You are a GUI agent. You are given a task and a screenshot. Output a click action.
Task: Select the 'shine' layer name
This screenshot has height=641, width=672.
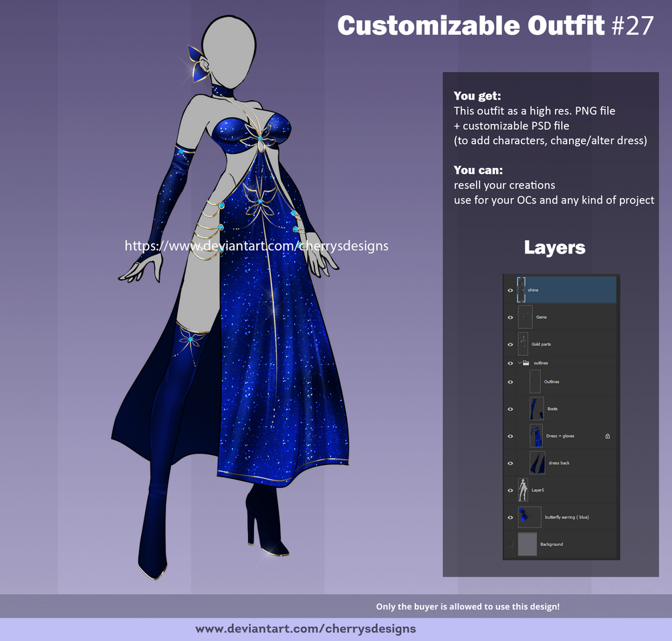(533, 290)
